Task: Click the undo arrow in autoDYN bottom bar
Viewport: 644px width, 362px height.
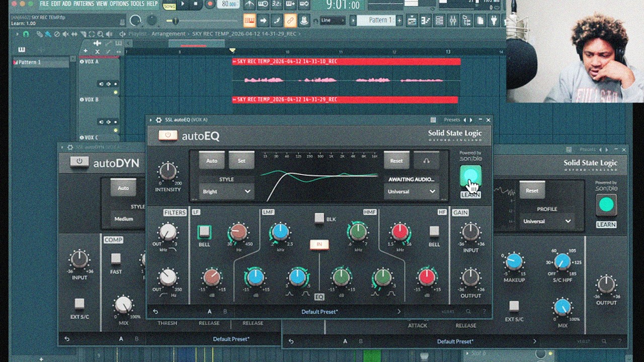Action: point(66,339)
